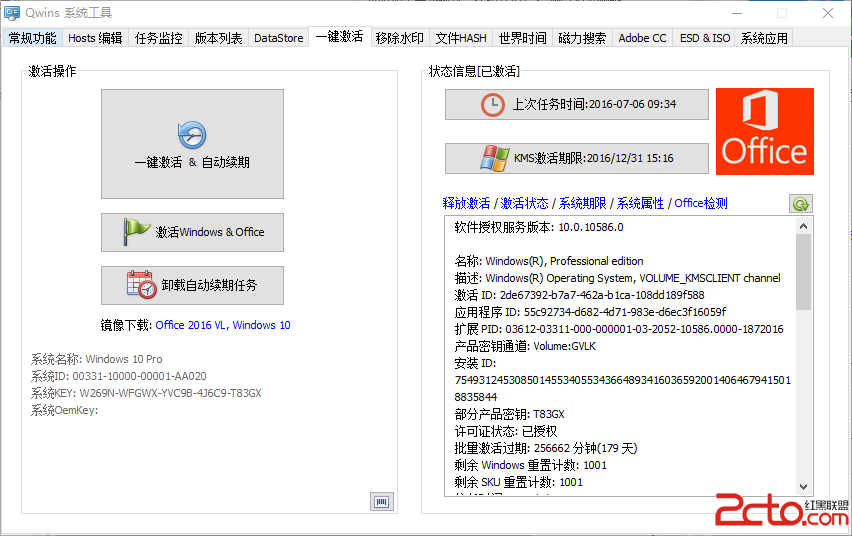Open the 文件HASH tab
852x536 pixels.
pyautogui.click(x=460, y=38)
